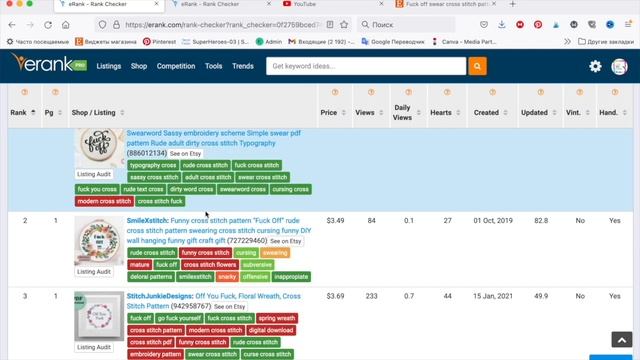The width and height of the screenshot is (640, 360).
Task: Click the 'typography cross' tag
Action: pyautogui.click(x=153, y=165)
